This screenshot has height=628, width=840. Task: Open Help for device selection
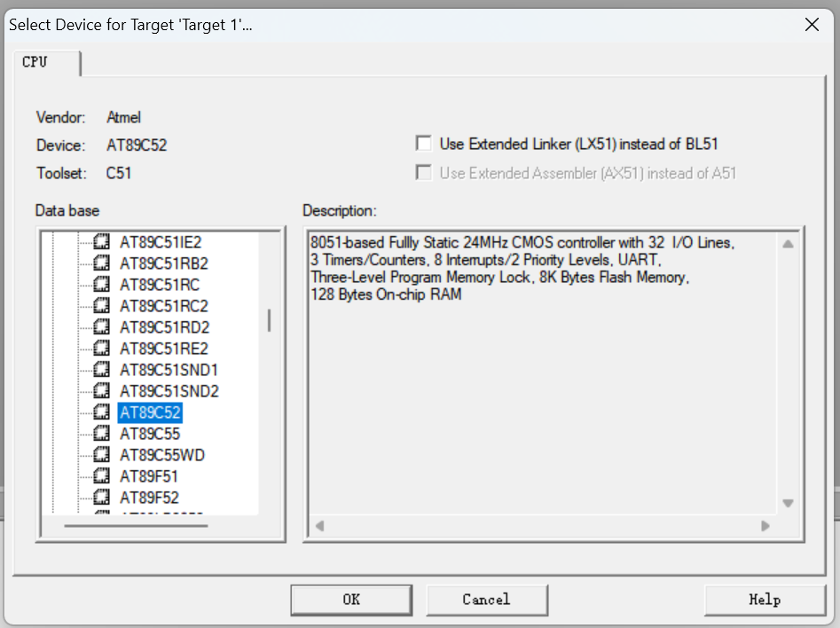(765, 600)
